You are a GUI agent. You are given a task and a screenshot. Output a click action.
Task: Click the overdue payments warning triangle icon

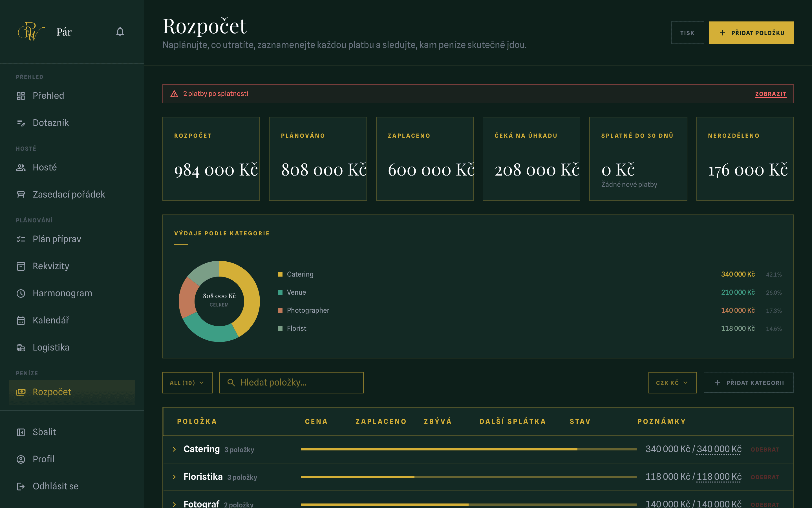click(x=174, y=94)
